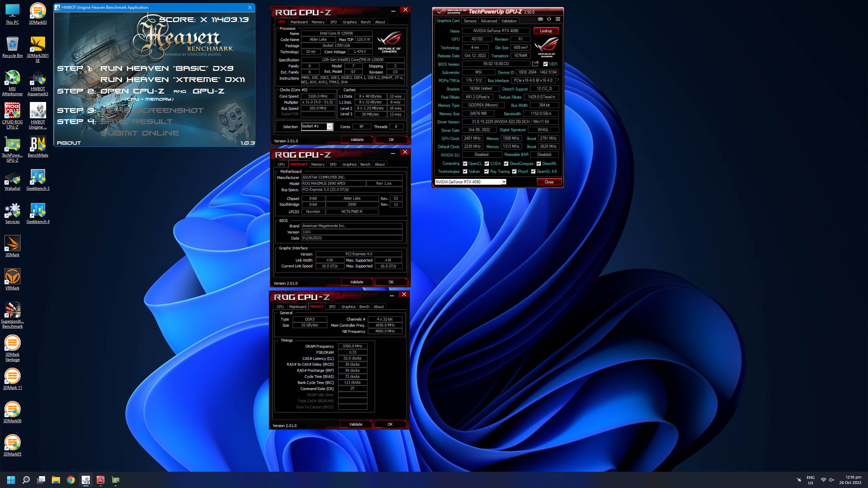Screen dimensions: 868x488
Task: Click the GPU Name field showing RTX 4090
Action: coord(496,31)
